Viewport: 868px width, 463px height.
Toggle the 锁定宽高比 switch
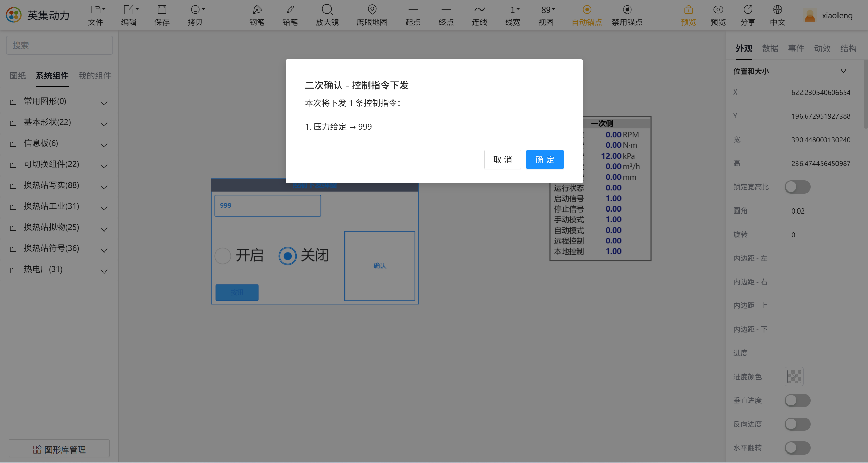click(797, 187)
